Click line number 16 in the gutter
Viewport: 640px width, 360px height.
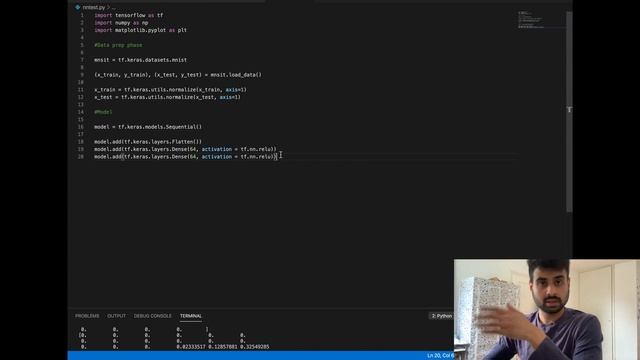click(x=80, y=127)
